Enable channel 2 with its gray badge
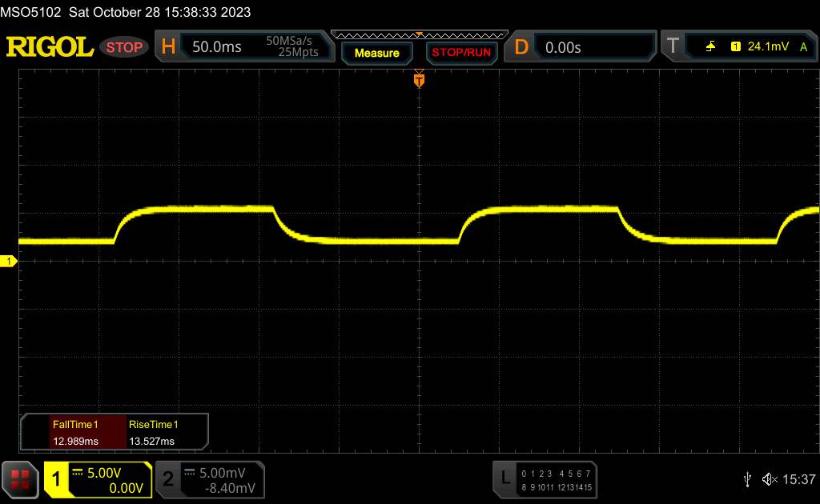The width and height of the screenshot is (820, 504). (167, 479)
